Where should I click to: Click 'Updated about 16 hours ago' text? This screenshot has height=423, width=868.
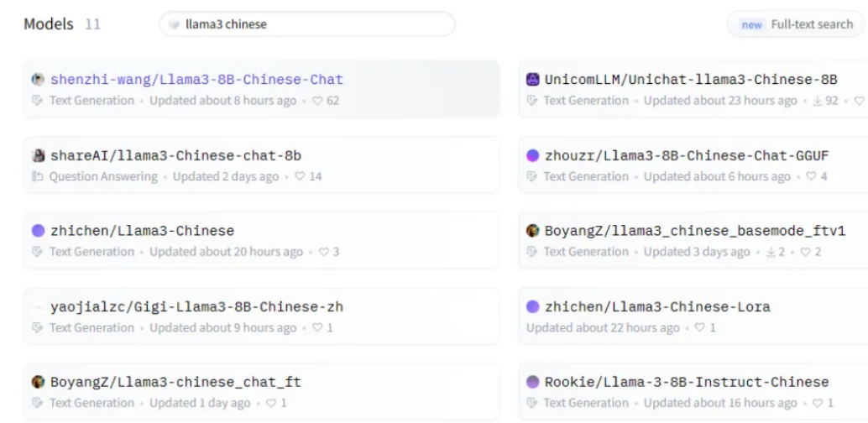[720, 403]
